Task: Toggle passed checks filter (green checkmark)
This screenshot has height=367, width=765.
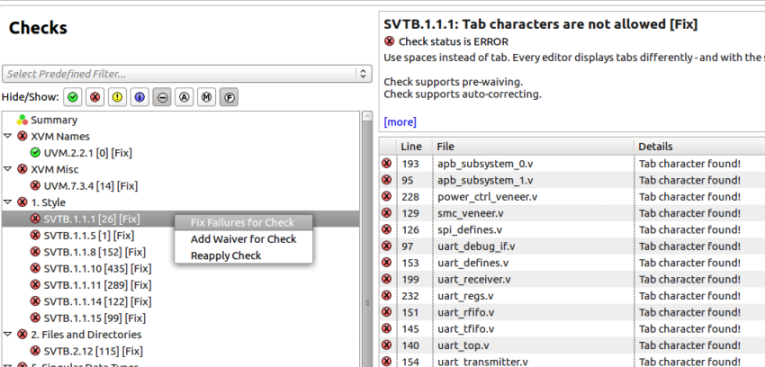Action: point(73,97)
